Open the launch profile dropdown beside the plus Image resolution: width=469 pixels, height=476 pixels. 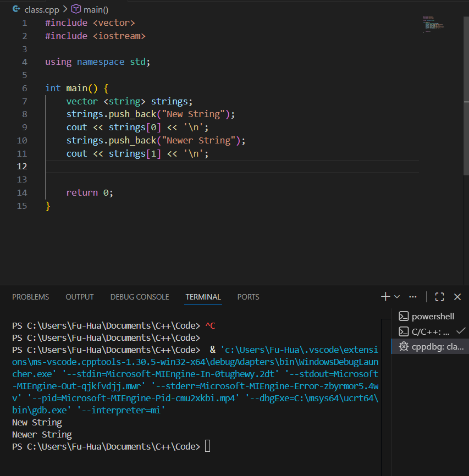(397, 297)
